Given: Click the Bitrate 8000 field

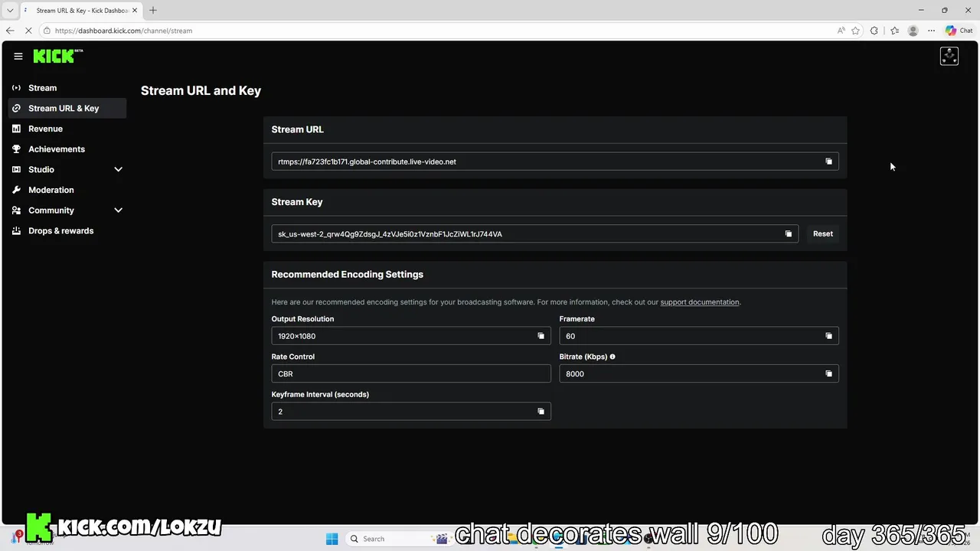Looking at the screenshot, I should pos(699,373).
